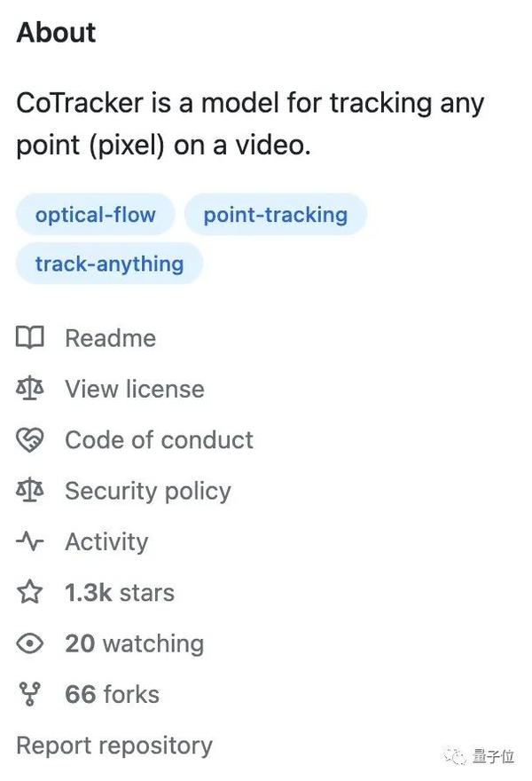The image size is (532, 781).
Task: Click the scales icon next to View license
Action: pyautogui.click(x=29, y=389)
